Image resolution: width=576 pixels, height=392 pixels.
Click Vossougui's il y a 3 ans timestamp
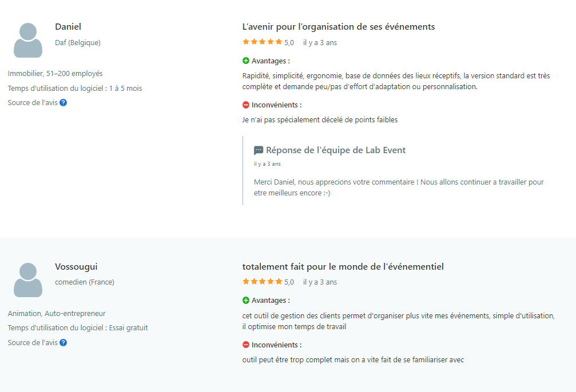pyautogui.click(x=320, y=282)
